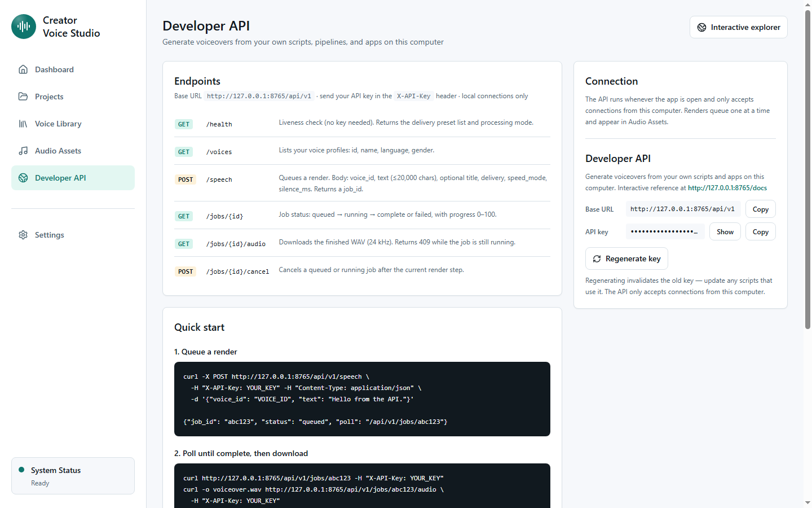Click the scrollbar down arrow

[807, 503]
